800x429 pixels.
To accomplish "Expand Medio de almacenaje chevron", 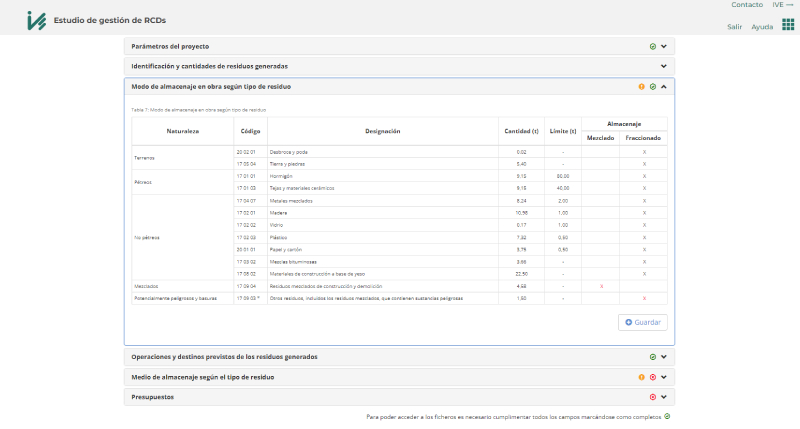I will click(x=664, y=377).
